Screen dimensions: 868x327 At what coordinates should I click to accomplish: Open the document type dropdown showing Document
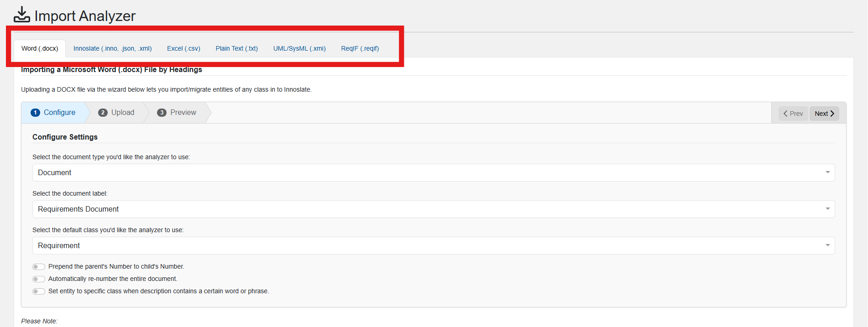pyautogui.click(x=434, y=173)
